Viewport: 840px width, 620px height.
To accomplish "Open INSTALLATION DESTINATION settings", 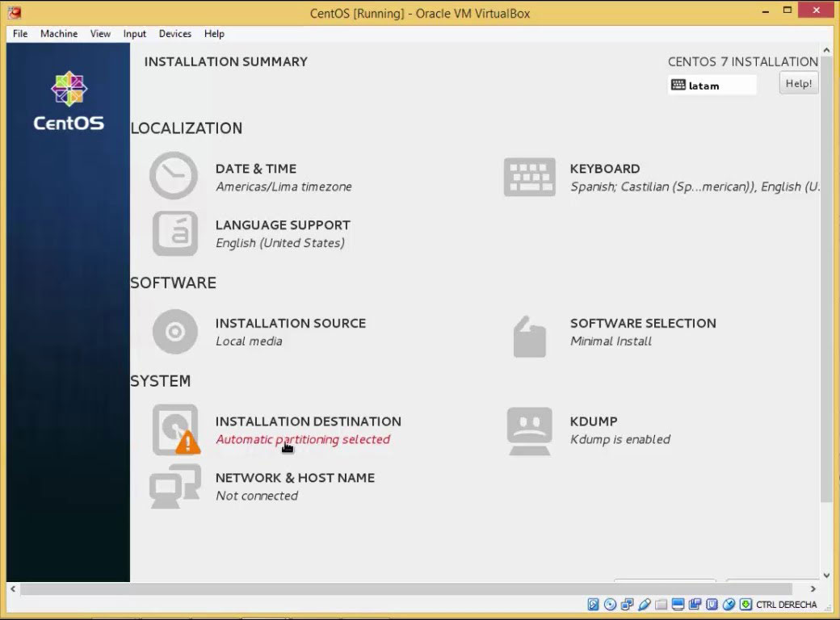I will [x=308, y=421].
